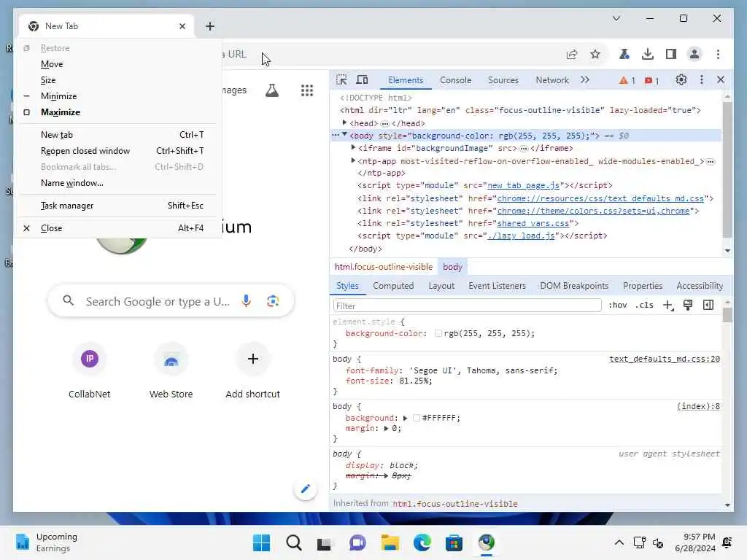The height and width of the screenshot is (560, 747).
Task: Close the DevTools panel
Action: click(720, 79)
